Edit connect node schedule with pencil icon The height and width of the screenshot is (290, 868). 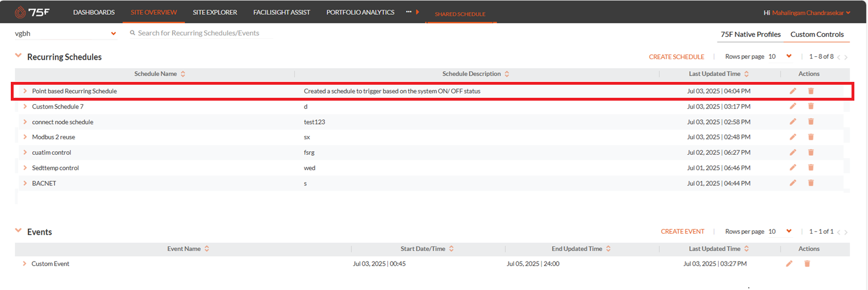[793, 122]
